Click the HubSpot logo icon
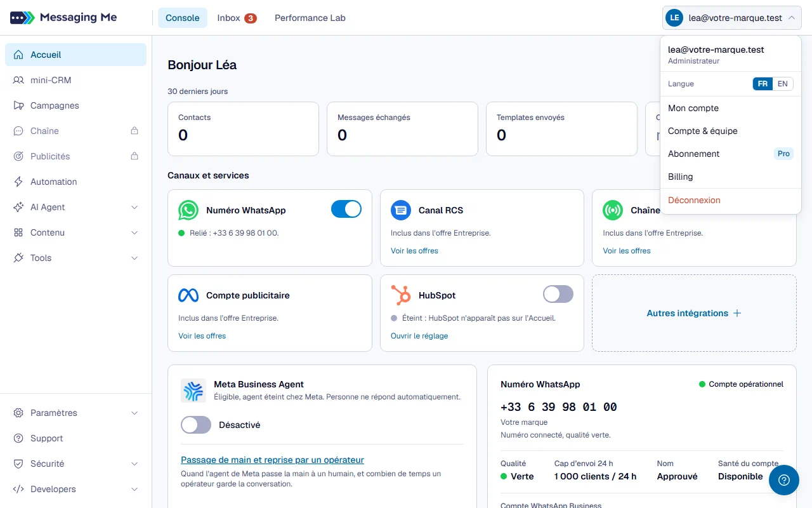This screenshot has height=508, width=812. pyautogui.click(x=401, y=295)
